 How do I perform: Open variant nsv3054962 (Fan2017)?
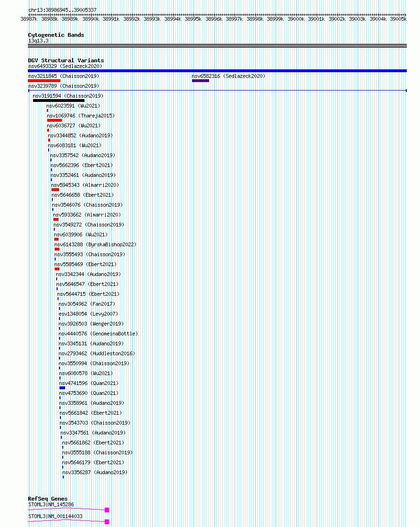click(87, 304)
